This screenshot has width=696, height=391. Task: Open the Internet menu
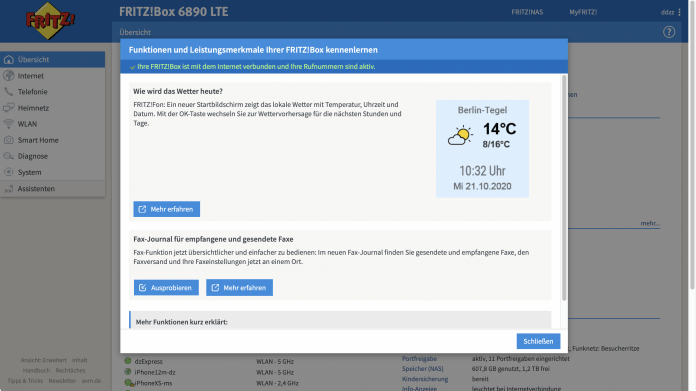(x=52, y=75)
